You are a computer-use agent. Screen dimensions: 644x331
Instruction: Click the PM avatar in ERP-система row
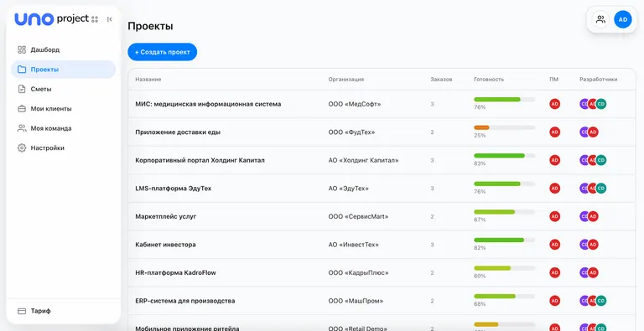point(555,301)
